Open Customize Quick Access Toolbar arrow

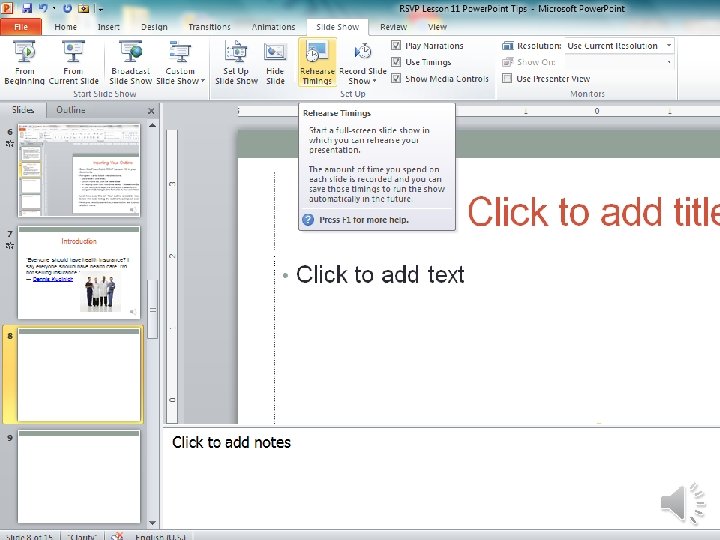pyautogui.click(x=101, y=9)
